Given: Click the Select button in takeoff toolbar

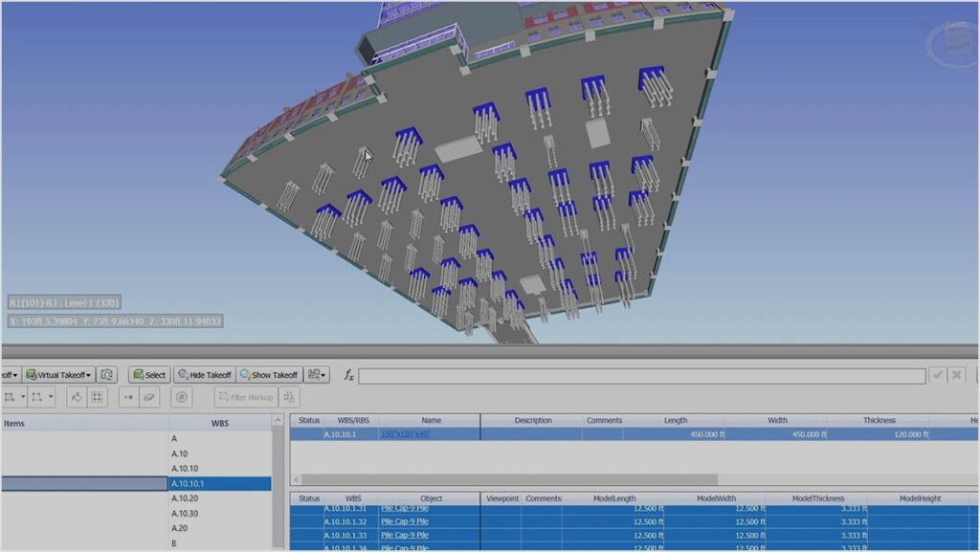Looking at the screenshot, I should coord(148,375).
